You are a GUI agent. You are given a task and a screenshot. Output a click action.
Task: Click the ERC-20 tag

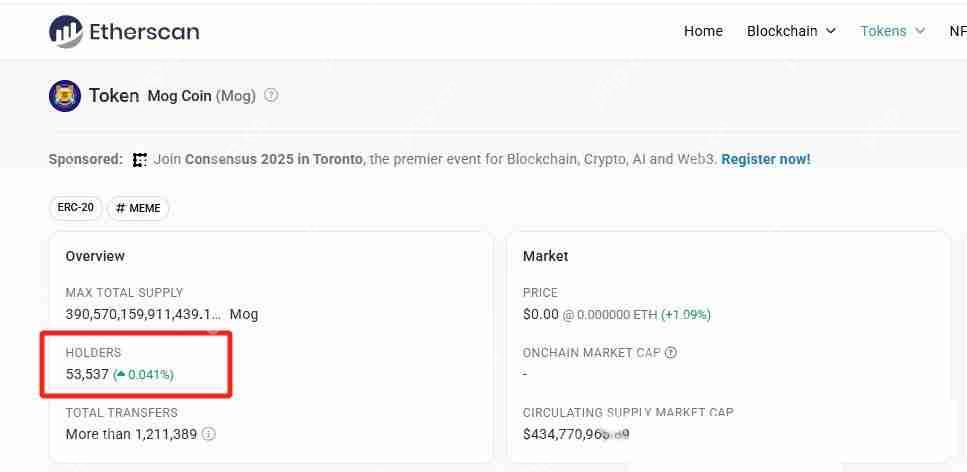(x=75, y=208)
